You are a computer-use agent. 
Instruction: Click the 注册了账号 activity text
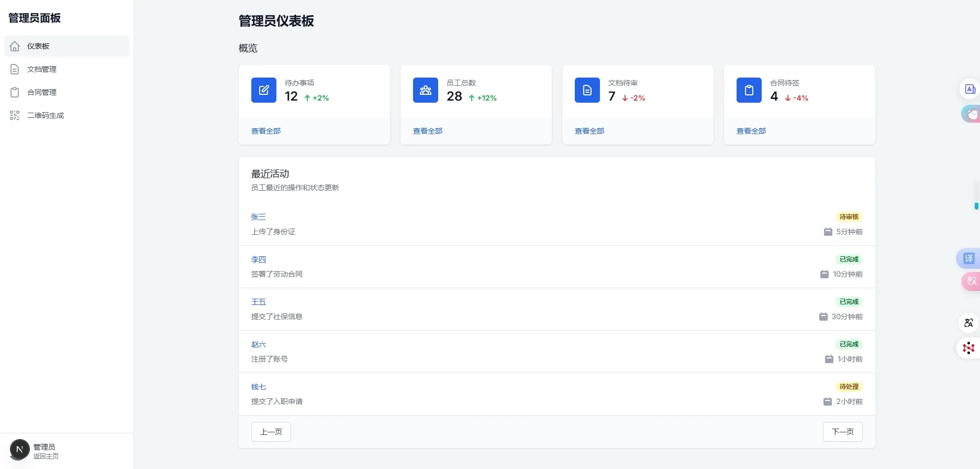[270, 359]
